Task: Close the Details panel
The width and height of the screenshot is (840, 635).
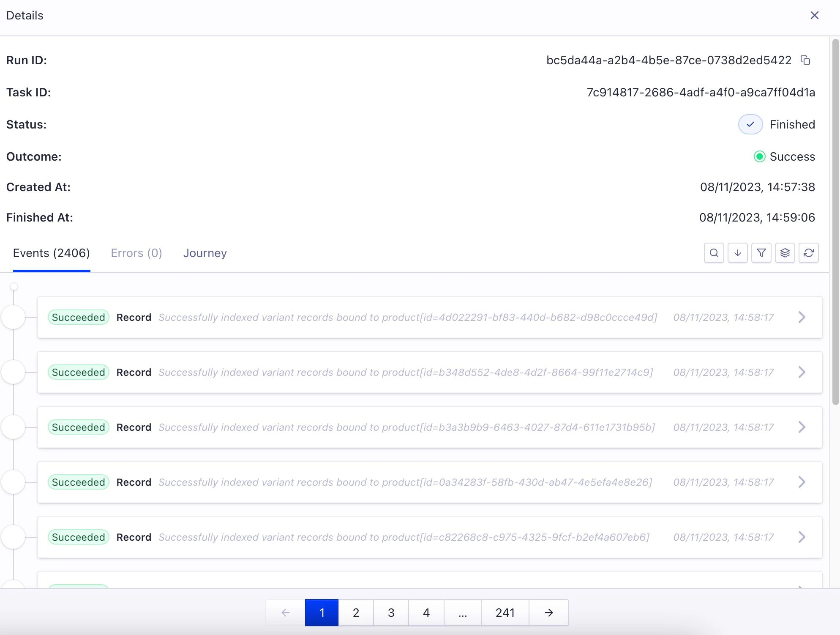Action: point(815,15)
